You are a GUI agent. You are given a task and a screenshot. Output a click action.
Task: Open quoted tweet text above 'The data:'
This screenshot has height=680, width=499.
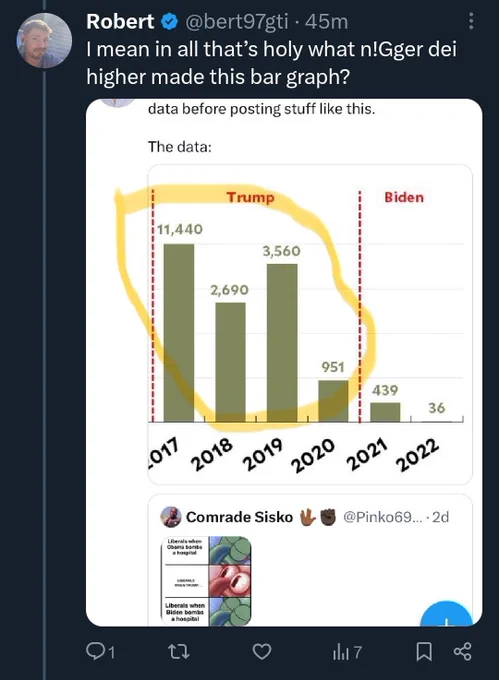(261, 108)
